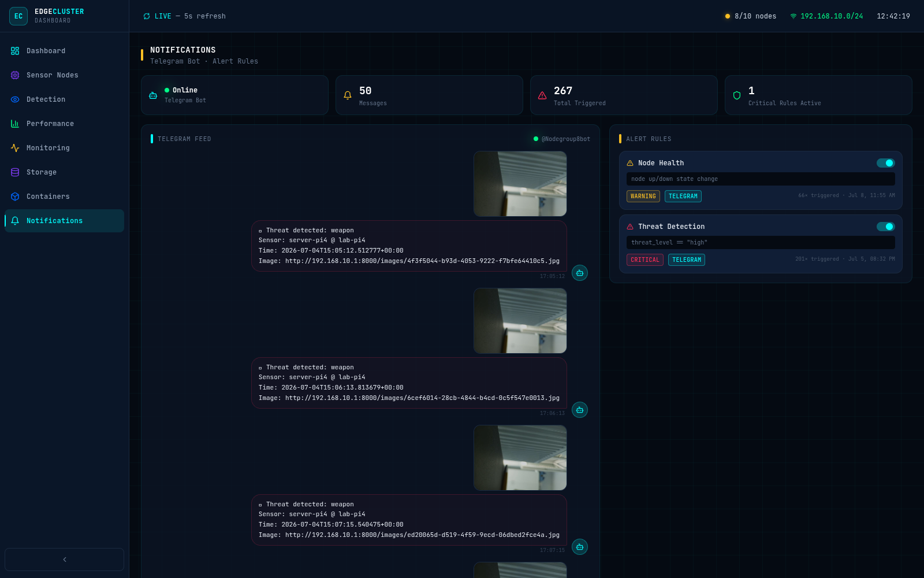Click the 192.168.10.0/24 network address
Image resolution: width=924 pixels, height=578 pixels.
(x=832, y=16)
